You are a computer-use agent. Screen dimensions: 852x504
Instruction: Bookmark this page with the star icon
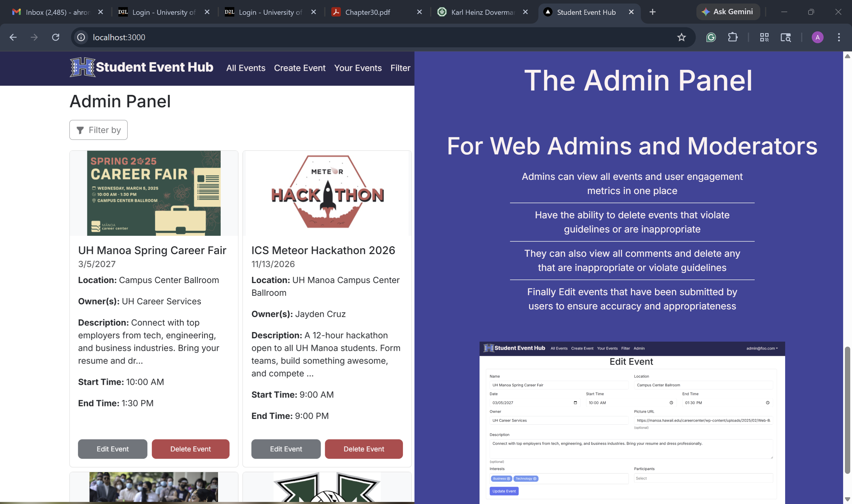point(681,37)
